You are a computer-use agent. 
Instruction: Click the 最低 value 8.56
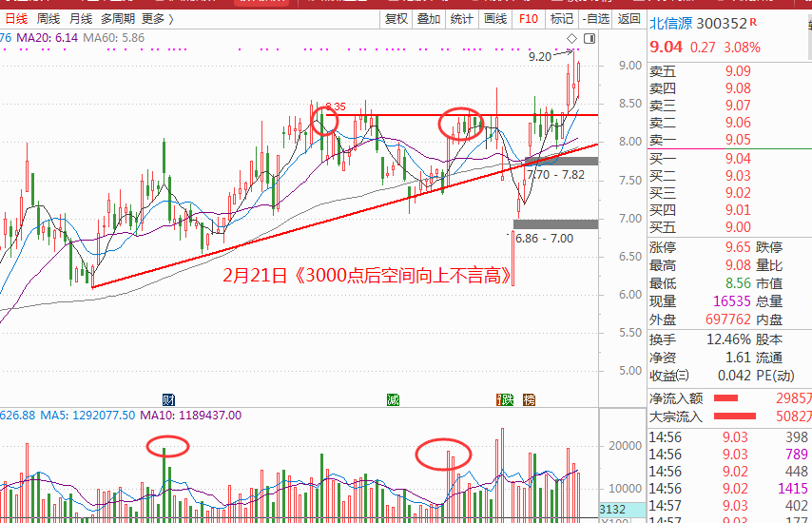pyautogui.click(x=738, y=283)
